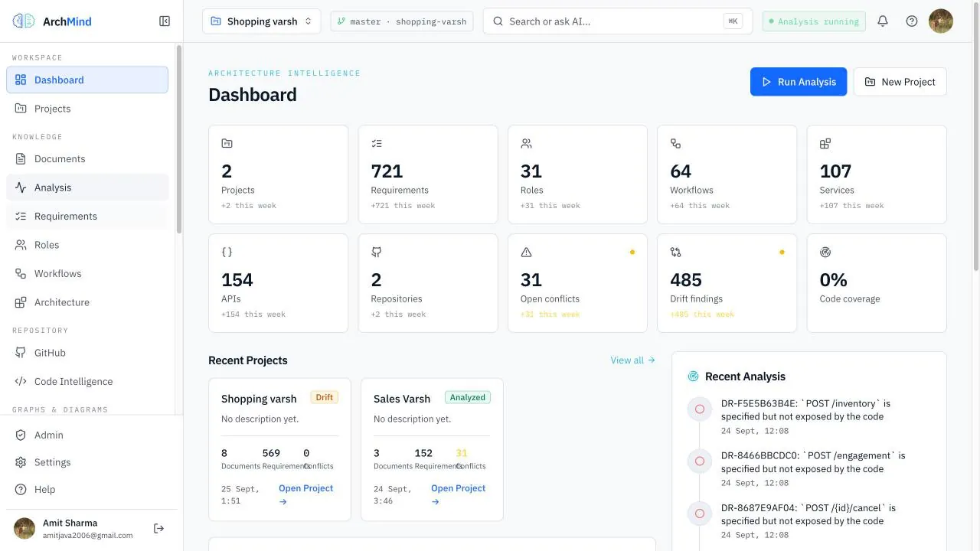Click the Requirements card checklist icon
The width and height of the screenshot is (980, 551).
[377, 143]
